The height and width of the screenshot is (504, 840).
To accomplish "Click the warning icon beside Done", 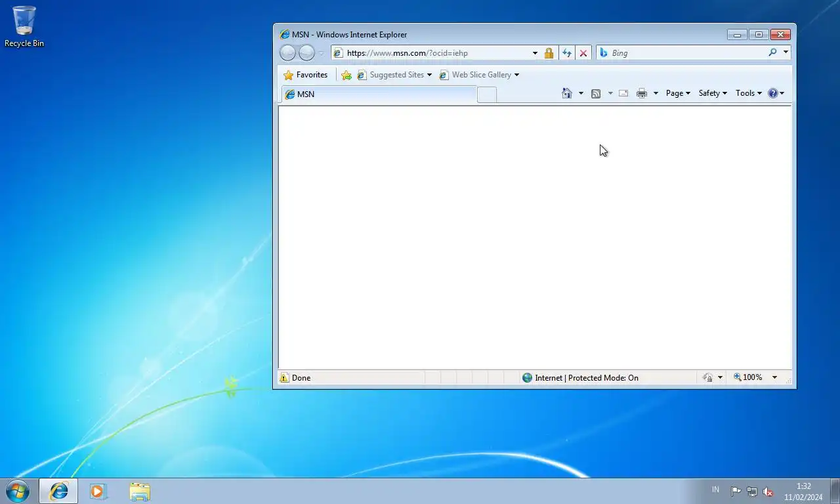I will pyautogui.click(x=284, y=378).
